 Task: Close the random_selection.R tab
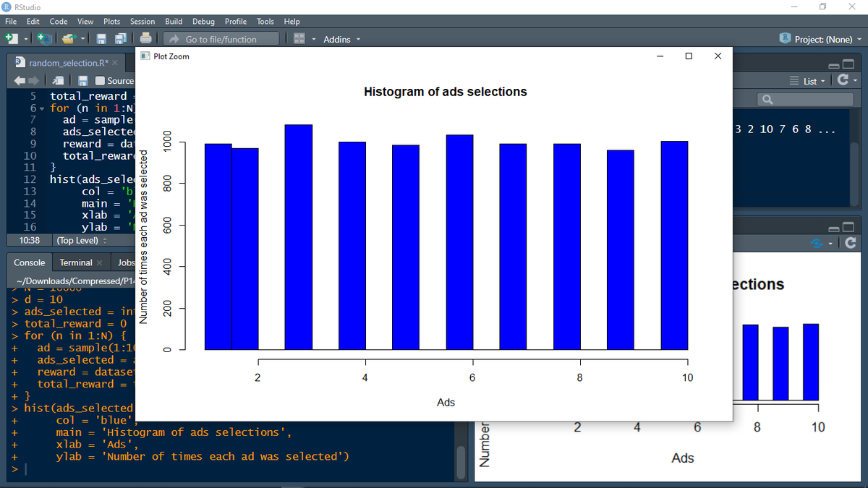115,64
